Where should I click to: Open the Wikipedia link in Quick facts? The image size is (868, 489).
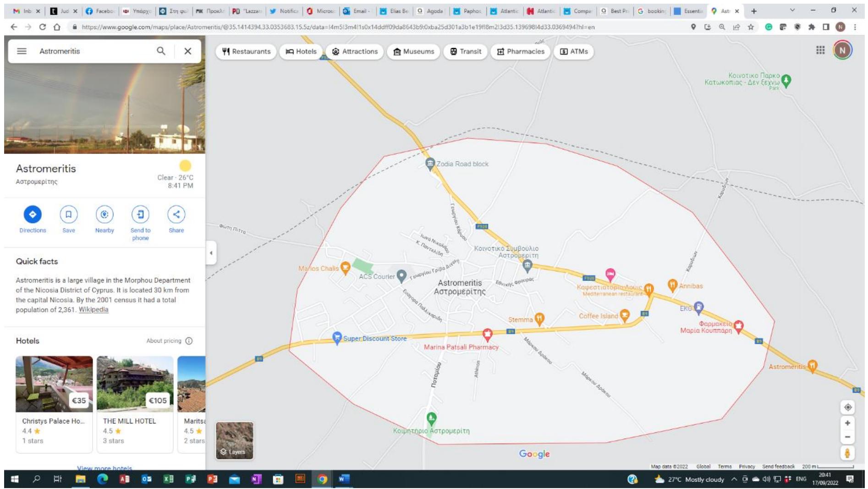click(93, 310)
